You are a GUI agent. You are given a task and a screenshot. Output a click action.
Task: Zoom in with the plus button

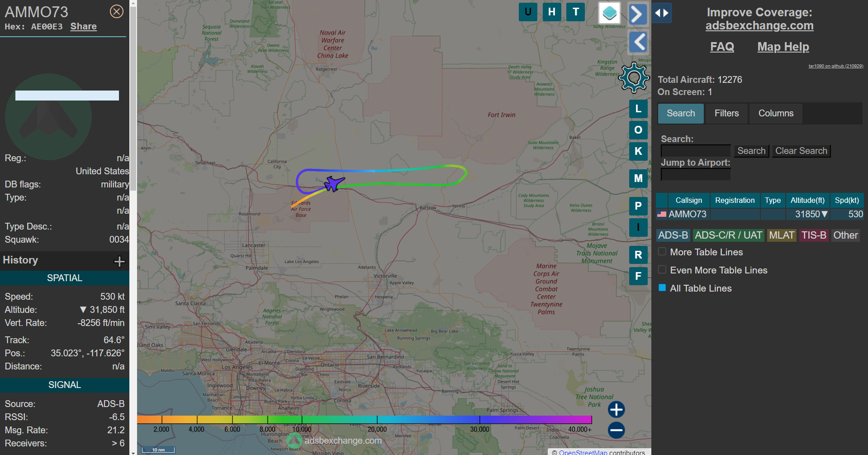tap(616, 409)
